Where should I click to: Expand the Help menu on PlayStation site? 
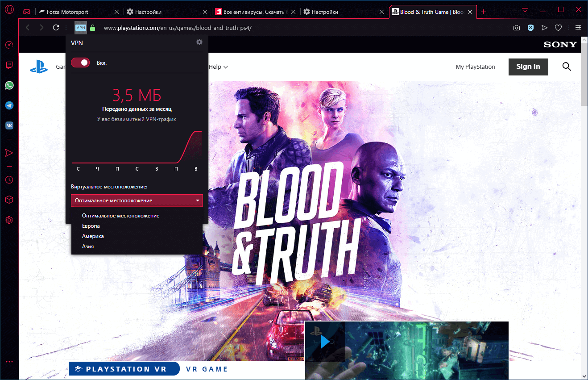[218, 67]
